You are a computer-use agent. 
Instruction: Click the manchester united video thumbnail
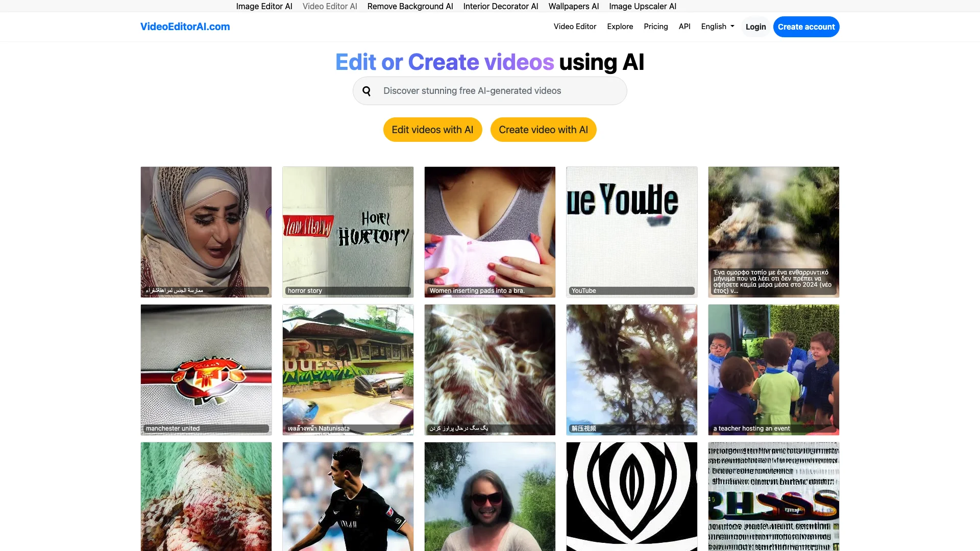(x=206, y=369)
